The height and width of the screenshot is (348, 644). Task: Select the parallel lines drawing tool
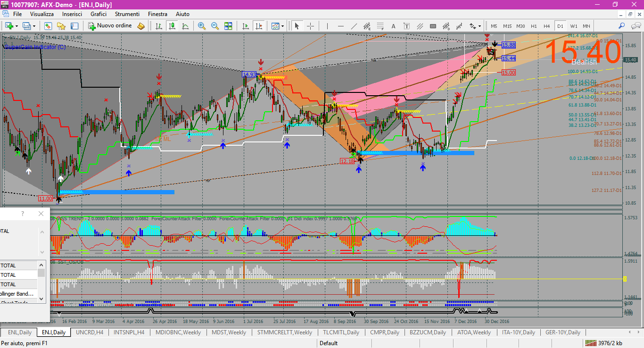(x=420, y=26)
